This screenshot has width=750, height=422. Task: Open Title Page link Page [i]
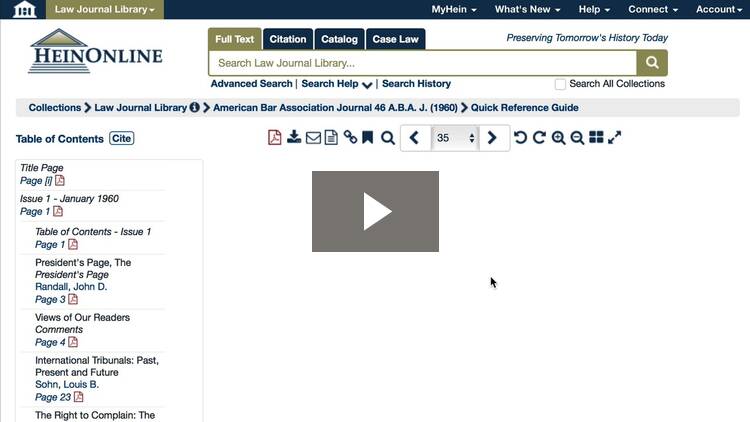tap(36, 181)
